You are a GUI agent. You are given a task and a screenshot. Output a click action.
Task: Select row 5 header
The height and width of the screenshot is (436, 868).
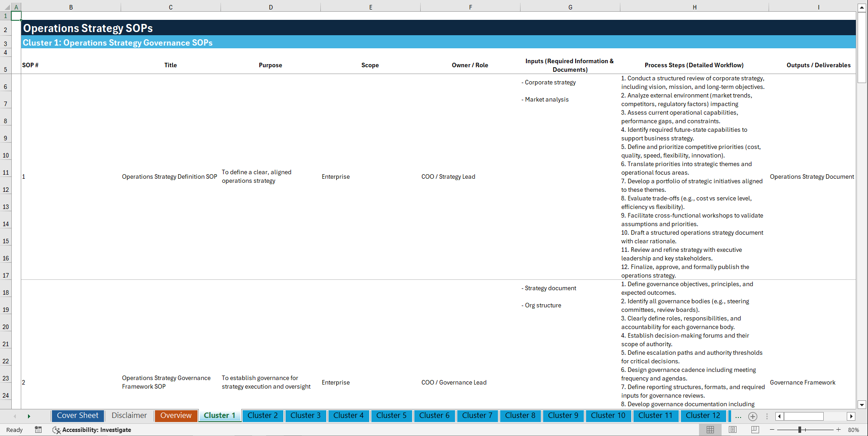coord(5,65)
